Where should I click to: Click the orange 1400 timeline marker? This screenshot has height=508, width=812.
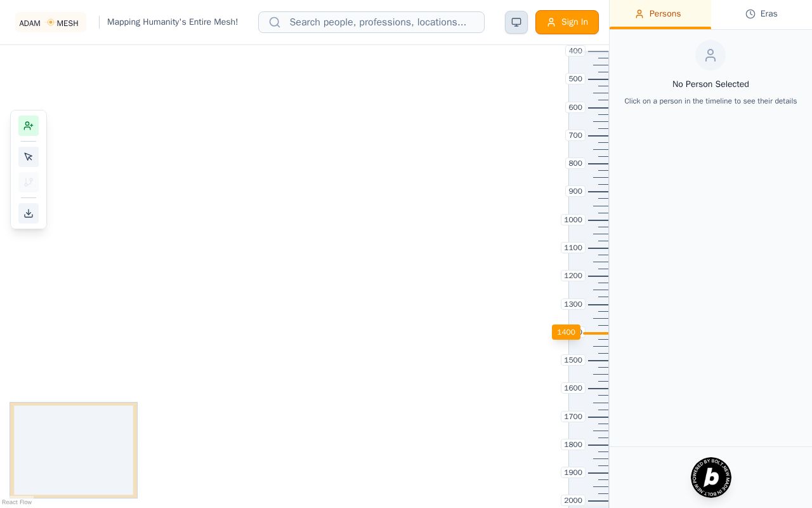tap(566, 332)
